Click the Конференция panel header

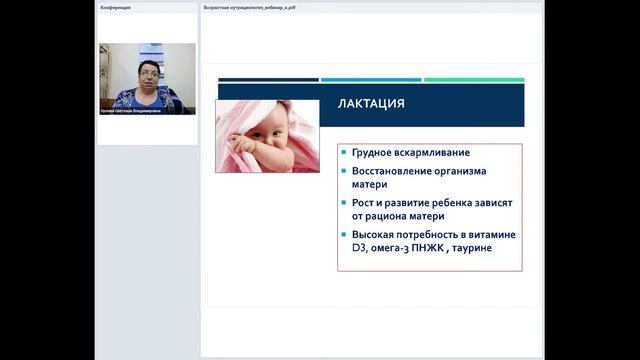coord(116,7)
